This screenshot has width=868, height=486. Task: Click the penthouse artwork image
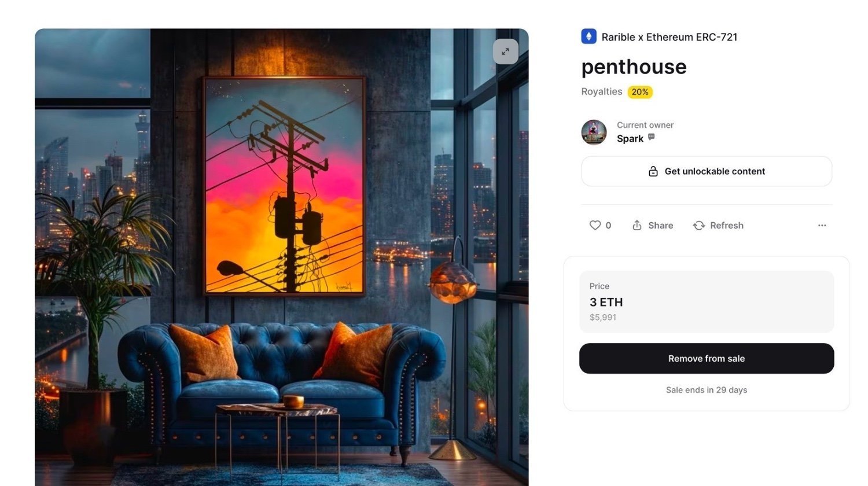click(282, 257)
